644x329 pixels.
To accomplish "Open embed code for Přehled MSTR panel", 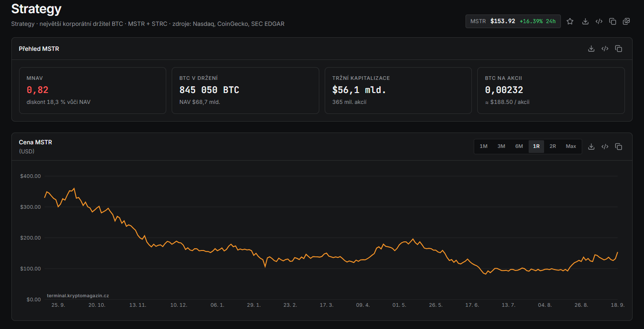I will (605, 49).
